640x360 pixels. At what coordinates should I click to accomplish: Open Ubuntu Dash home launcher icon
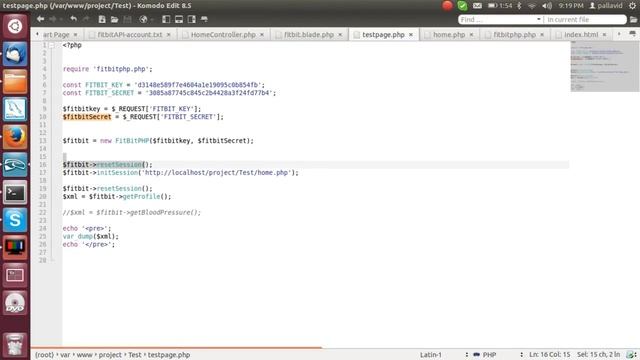[15, 26]
